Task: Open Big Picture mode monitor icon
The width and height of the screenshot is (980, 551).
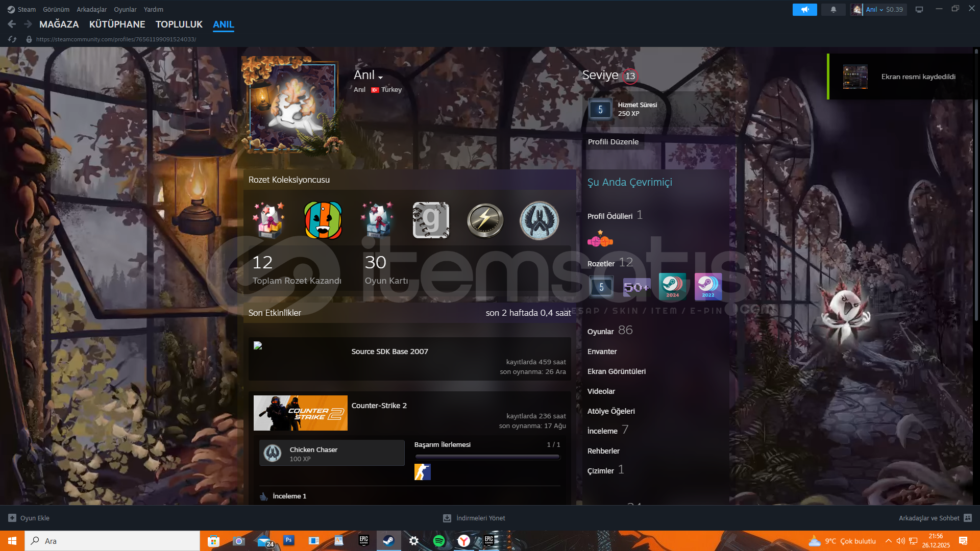Action: [919, 10]
